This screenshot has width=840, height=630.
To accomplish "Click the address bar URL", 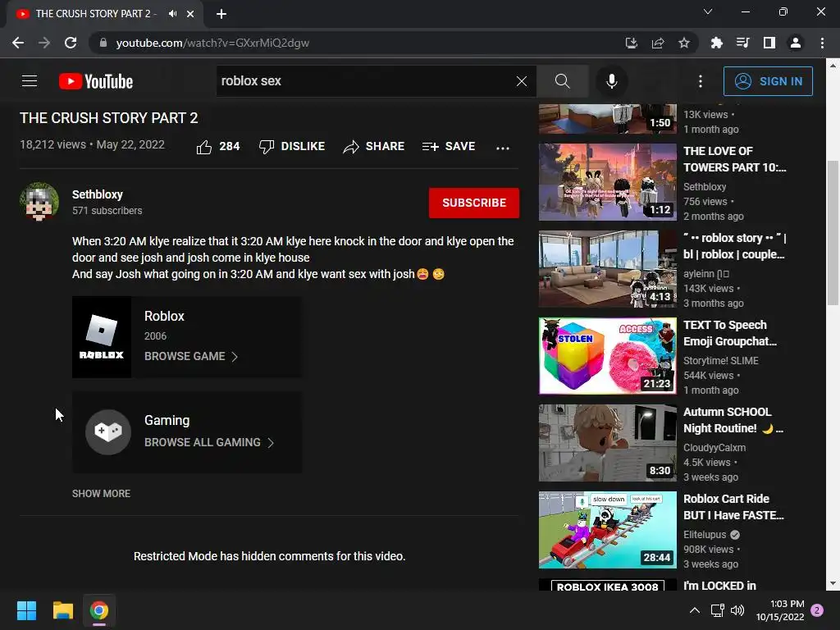I will click(x=212, y=43).
